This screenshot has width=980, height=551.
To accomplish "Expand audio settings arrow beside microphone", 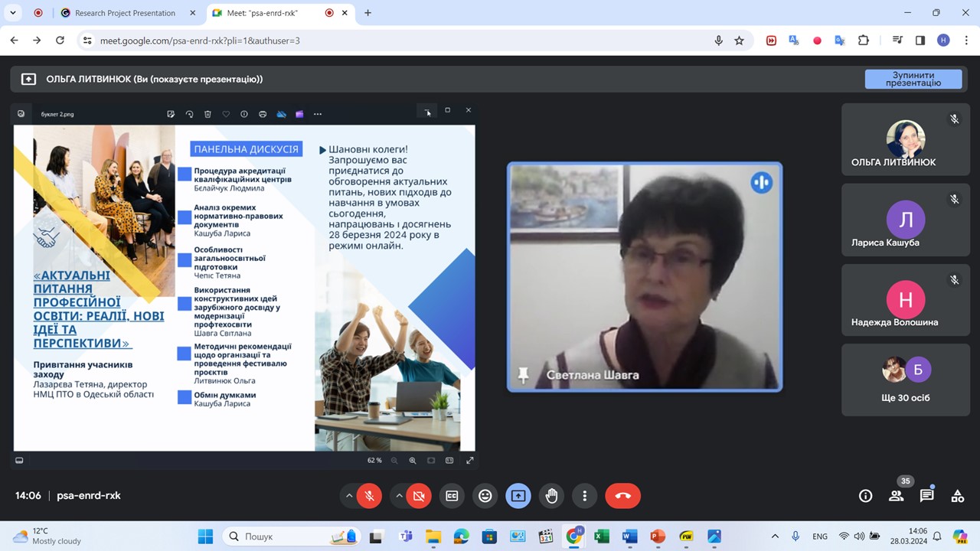I will click(x=349, y=496).
